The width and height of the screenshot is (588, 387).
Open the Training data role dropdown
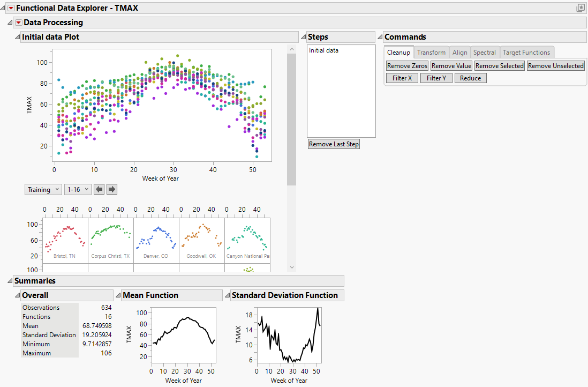click(x=43, y=189)
